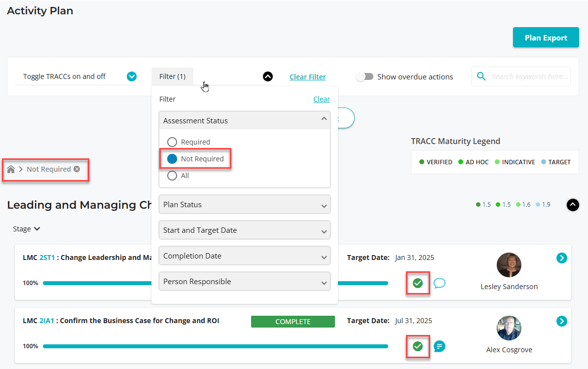Click the home breadcrumb icon
Screen dimensions: 588x369
click(x=11, y=169)
